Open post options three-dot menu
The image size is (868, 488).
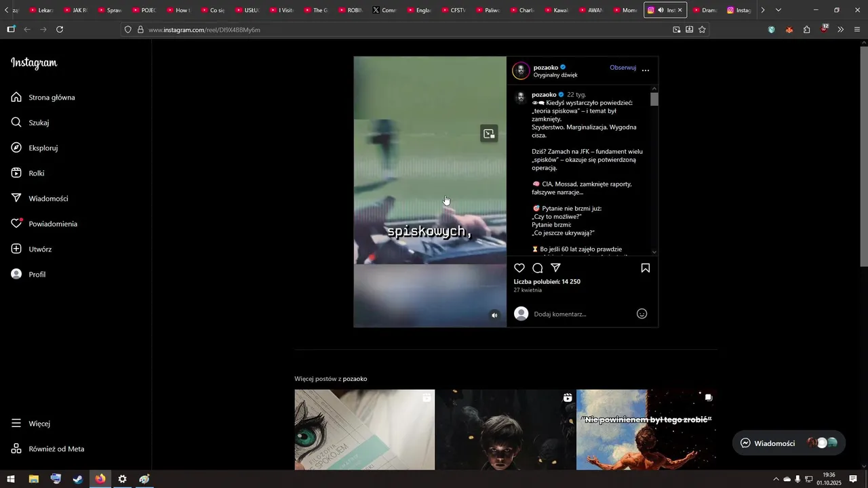pos(646,70)
